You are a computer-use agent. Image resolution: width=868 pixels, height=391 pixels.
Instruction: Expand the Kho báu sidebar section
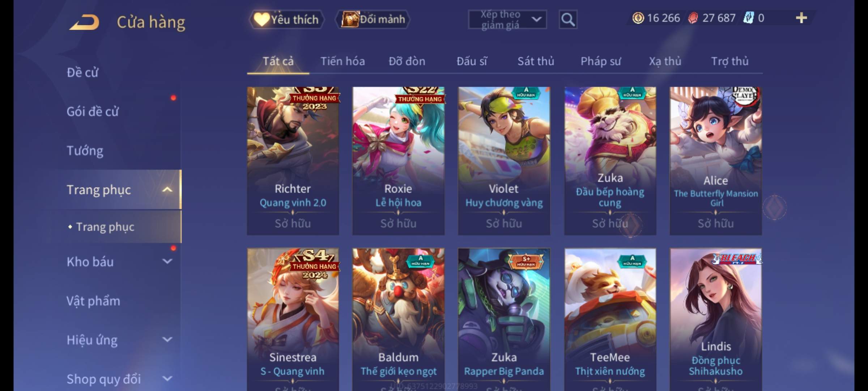click(167, 261)
